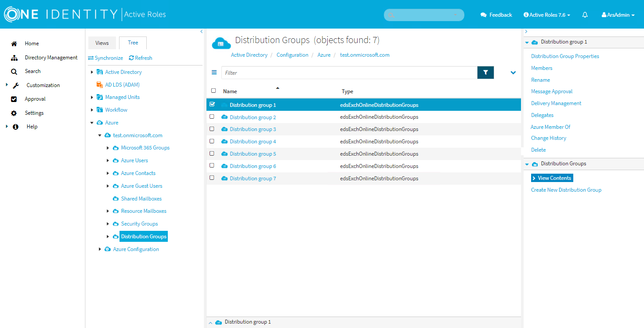Click the Help info icon
The height and width of the screenshot is (328, 644).
(16, 127)
